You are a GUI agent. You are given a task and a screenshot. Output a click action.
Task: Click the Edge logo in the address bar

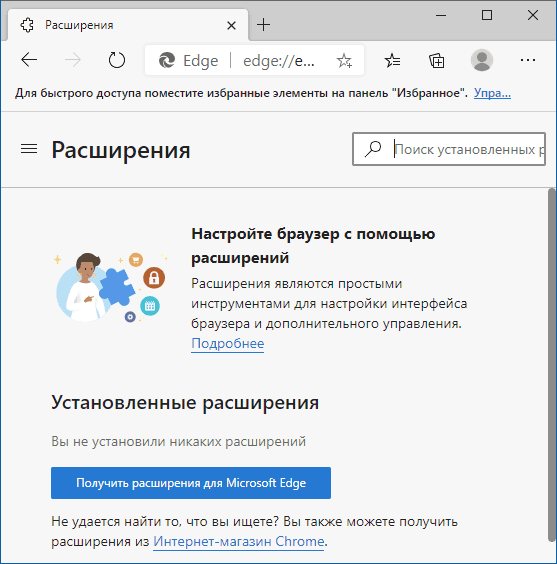tap(167, 60)
